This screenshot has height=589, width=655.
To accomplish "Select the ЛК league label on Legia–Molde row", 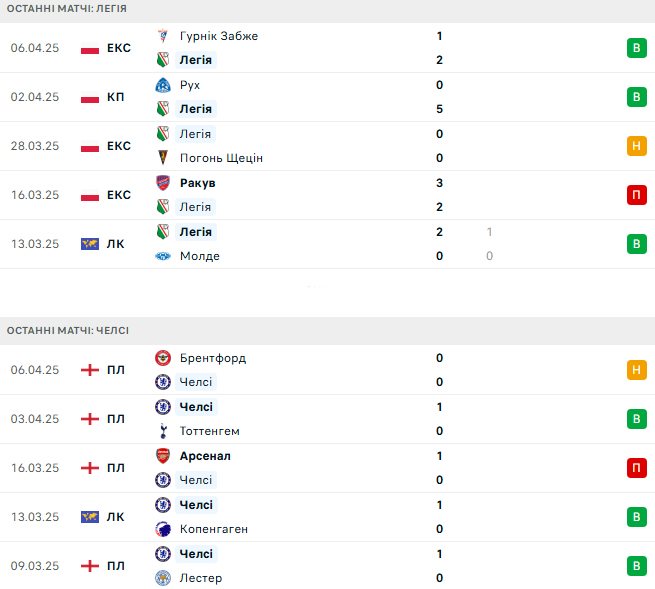I will [115, 244].
